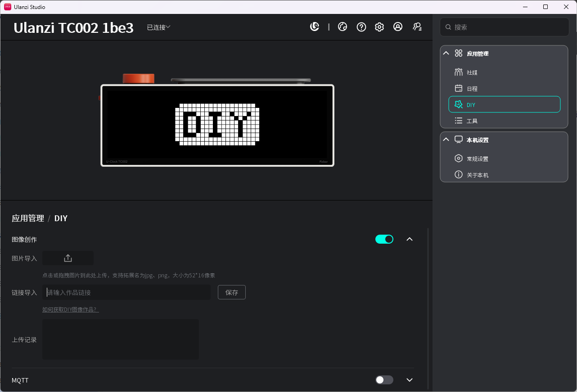Close the Ulanzi Studio window
Image resolution: width=577 pixels, height=392 pixels.
(x=566, y=7)
